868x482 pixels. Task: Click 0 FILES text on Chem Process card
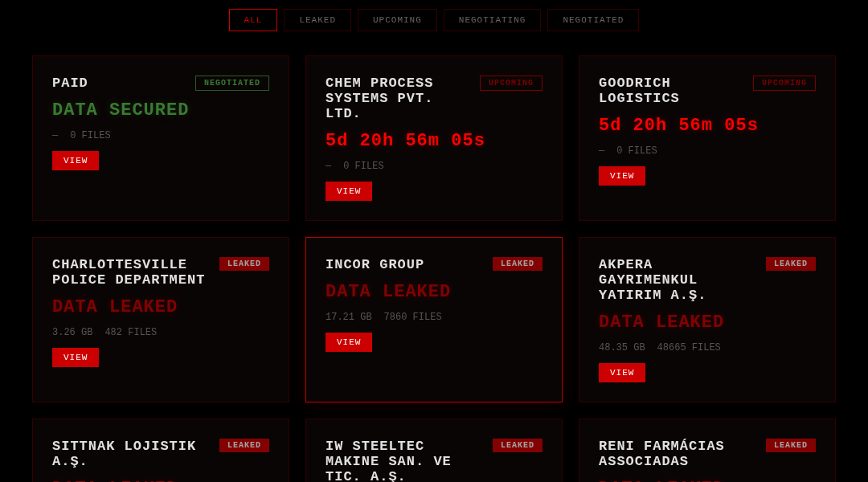coord(364,165)
